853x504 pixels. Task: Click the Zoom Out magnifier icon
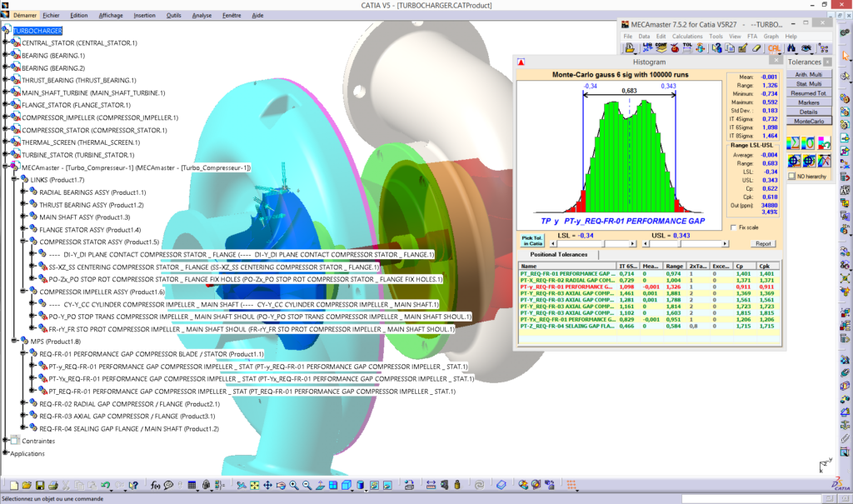tap(307, 485)
